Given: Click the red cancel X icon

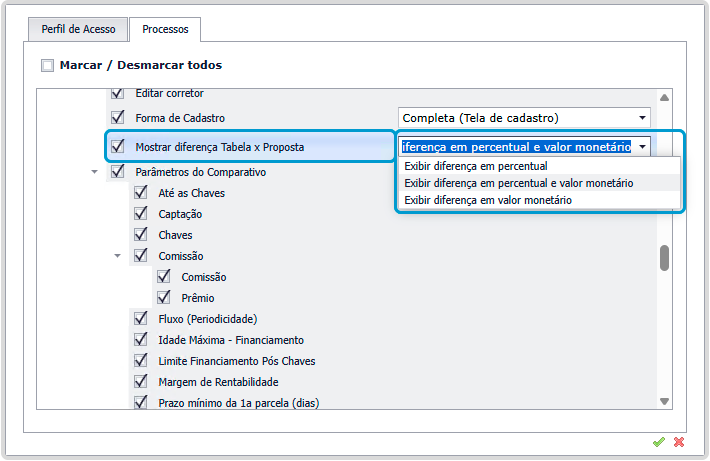Looking at the screenshot, I should (679, 441).
